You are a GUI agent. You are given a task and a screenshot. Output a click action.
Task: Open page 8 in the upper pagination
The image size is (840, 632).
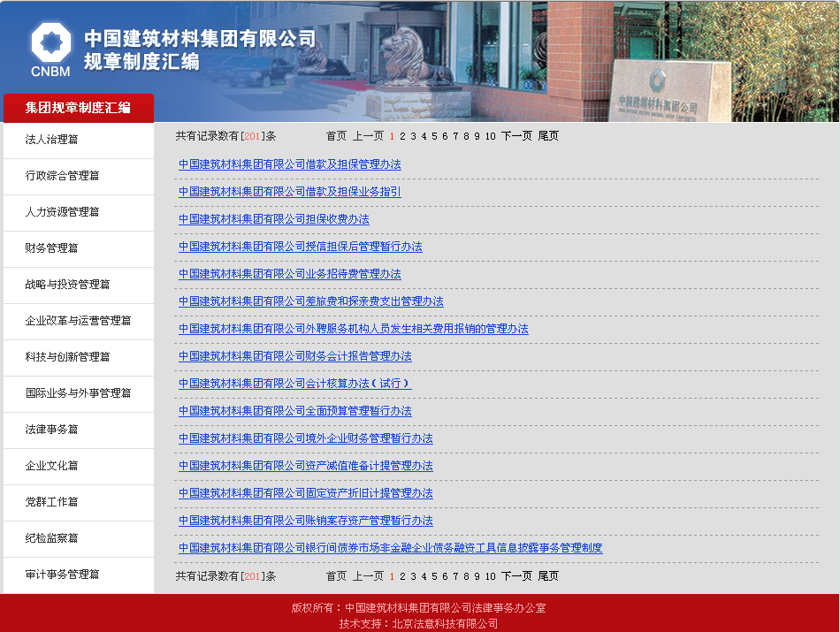[x=467, y=137]
